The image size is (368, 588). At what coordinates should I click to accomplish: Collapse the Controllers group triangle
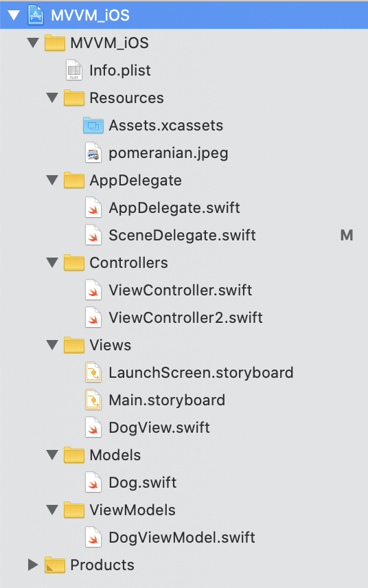tap(52, 262)
